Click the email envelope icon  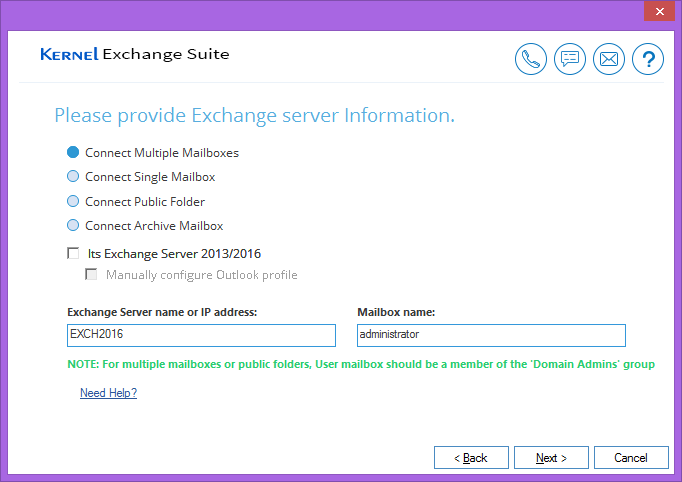(x=609, y=59)
